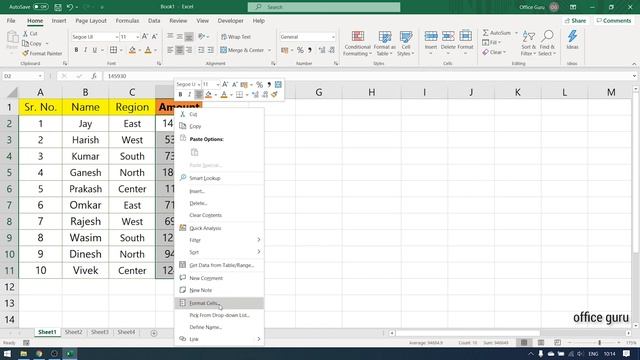
Task: Click the Page Layout view icon in status bar
Action: (541, 342)
